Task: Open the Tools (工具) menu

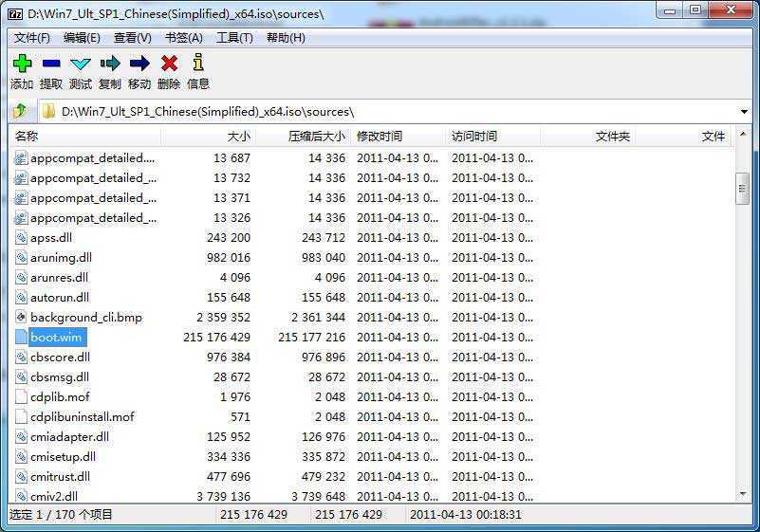Action: pyautogui.click(x=234, y=38)
